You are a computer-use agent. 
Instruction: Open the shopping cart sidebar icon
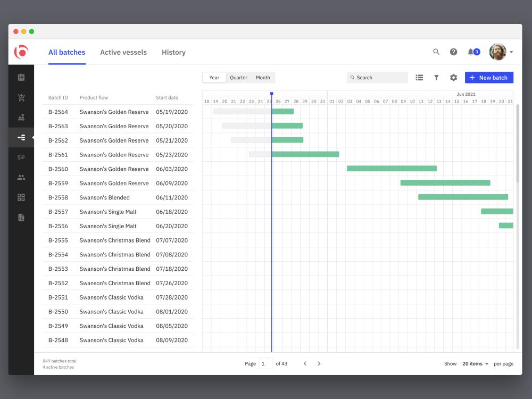tap(21, 98)
